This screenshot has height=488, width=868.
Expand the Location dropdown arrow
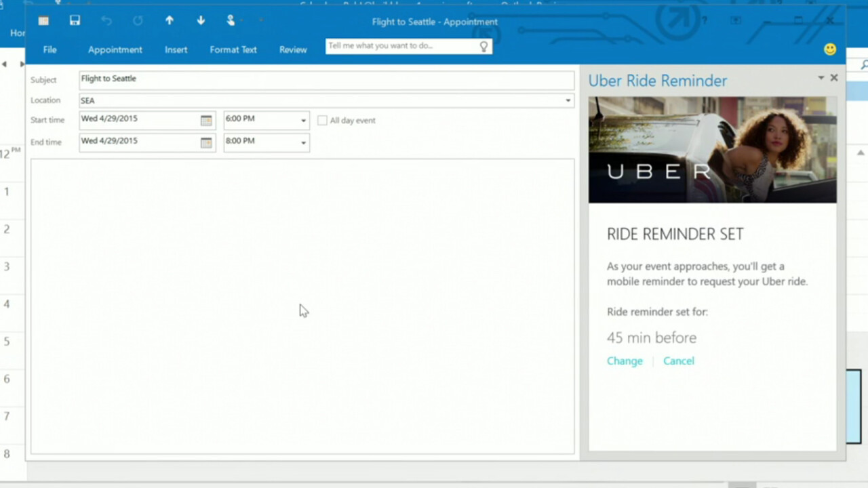(x=568, y=100)
